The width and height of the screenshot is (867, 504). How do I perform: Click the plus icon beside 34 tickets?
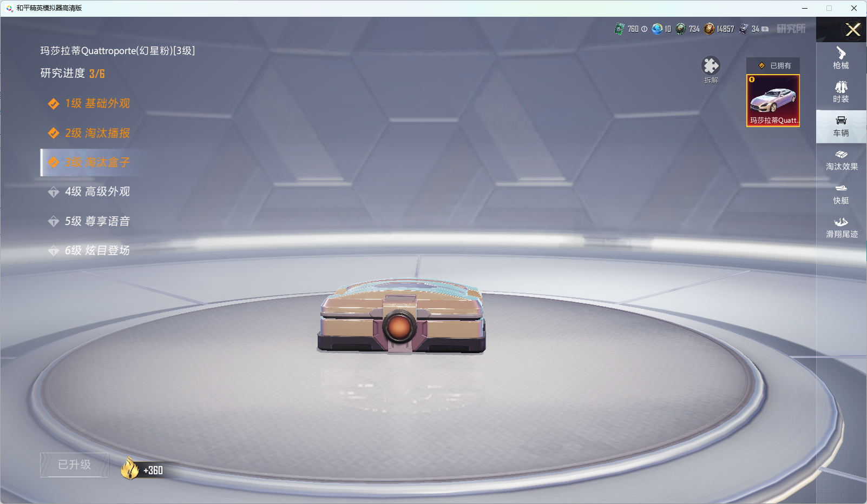(x=765, y=29)
